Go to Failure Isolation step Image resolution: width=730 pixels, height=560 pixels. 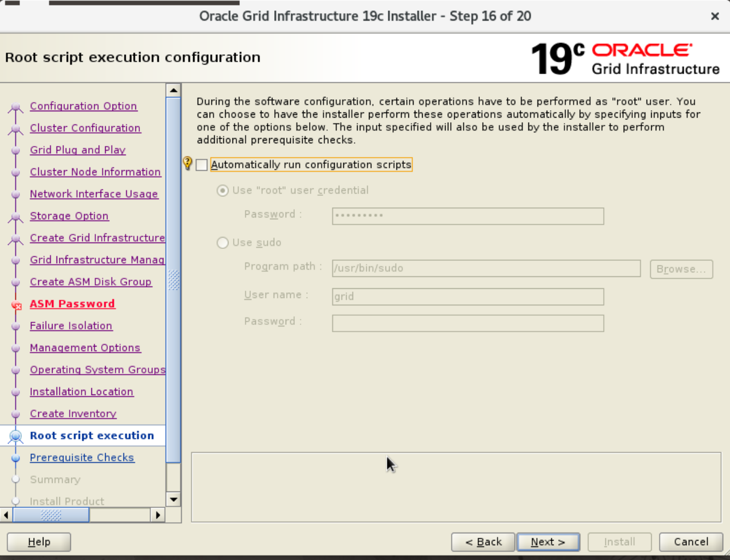71,326
